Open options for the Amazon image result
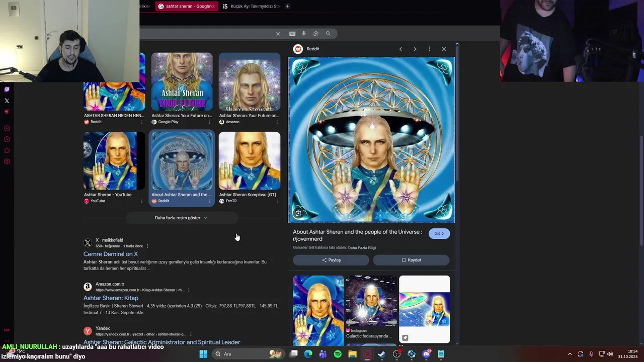 pyautogui.click(x=277, y=122)
